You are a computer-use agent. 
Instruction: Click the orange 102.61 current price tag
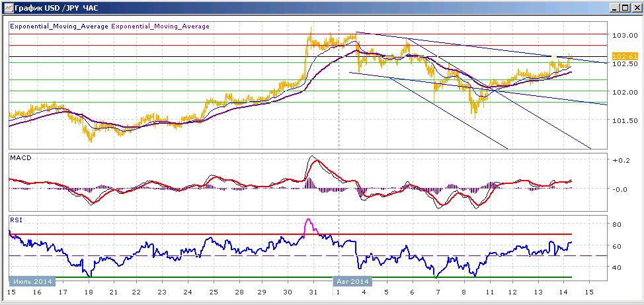pos(619,56)
